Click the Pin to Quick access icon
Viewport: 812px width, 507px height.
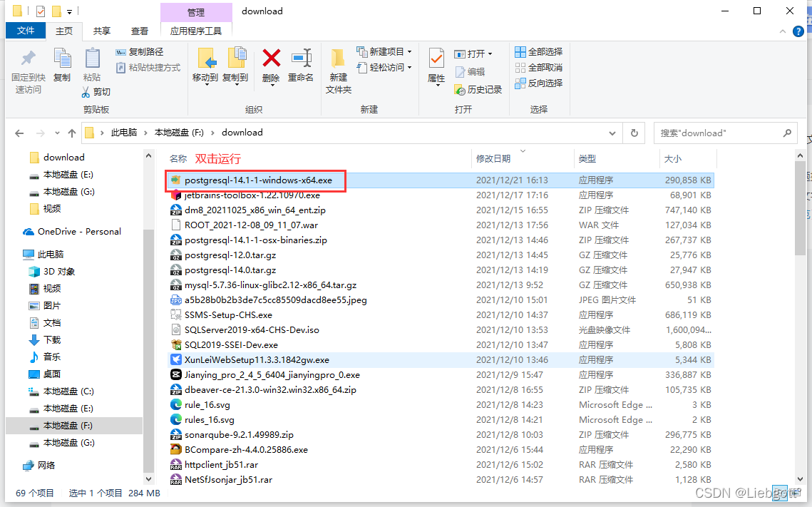(28, 58)
